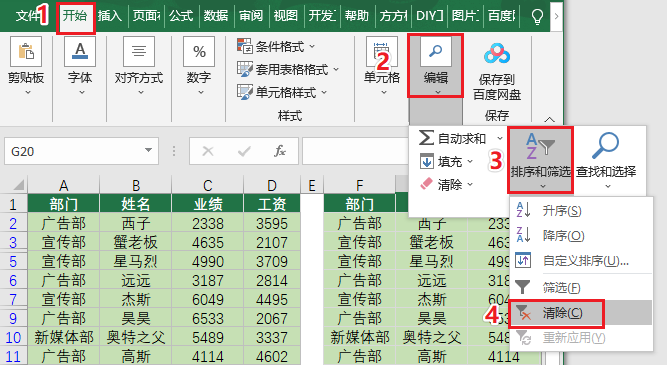Open the 审阅 ribbon tab

(x=251, y=16)
